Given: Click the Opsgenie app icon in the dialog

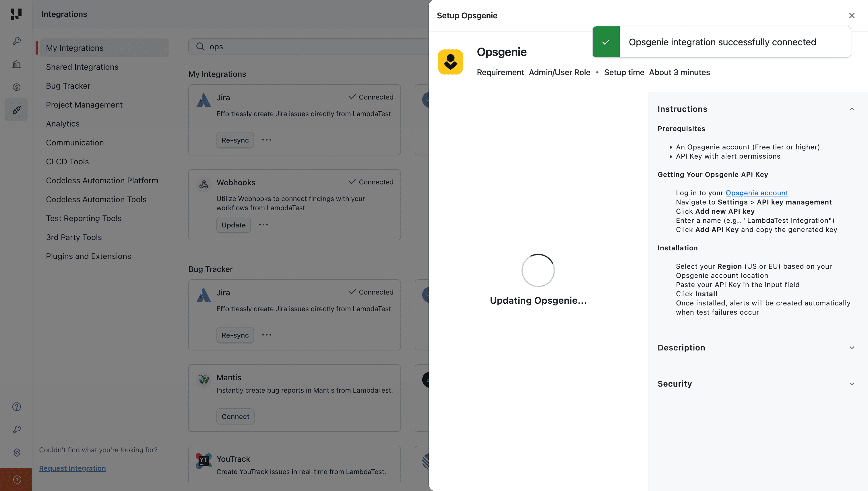Looking at the screenshot, I should point(450,62).
